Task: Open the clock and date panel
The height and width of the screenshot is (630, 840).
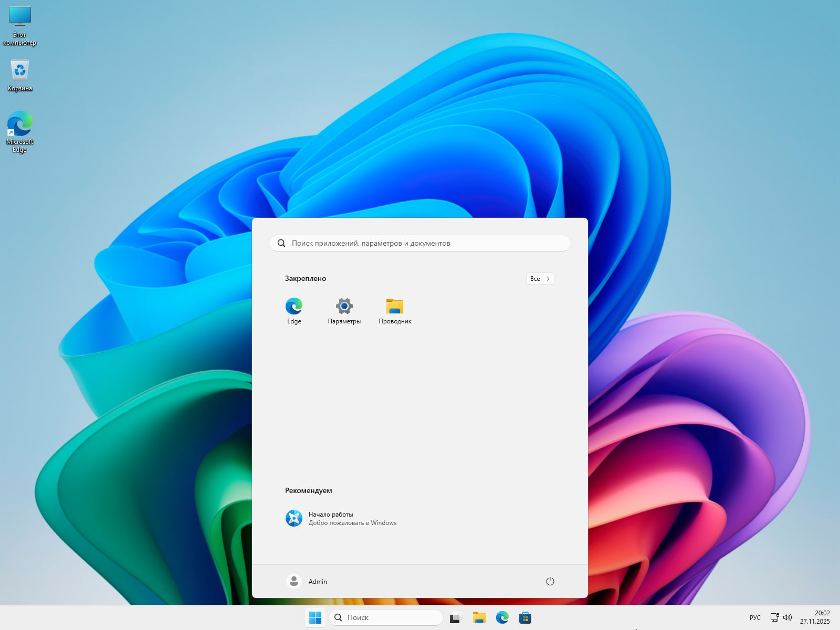Action: point(815,617)
